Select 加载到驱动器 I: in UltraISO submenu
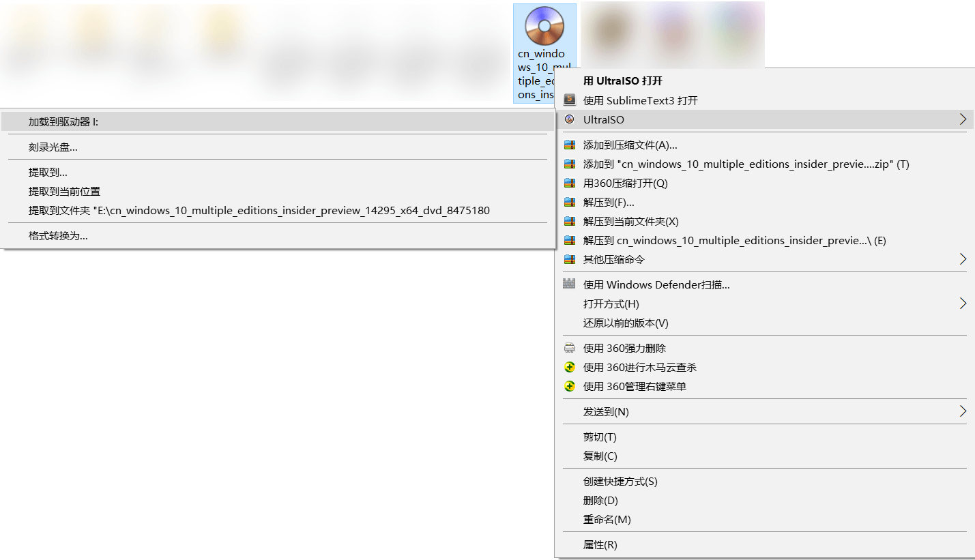The width and height of the screenshot is (975, 560). (278, 121)
